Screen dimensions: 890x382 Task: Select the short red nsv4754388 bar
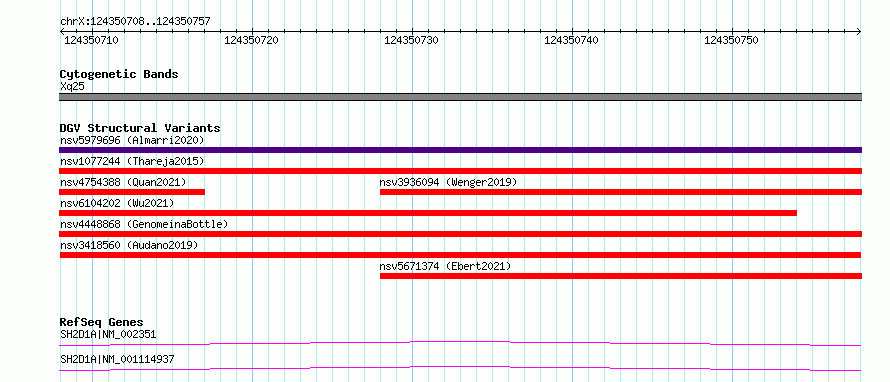pyautogui.click(x=132, y=192)
